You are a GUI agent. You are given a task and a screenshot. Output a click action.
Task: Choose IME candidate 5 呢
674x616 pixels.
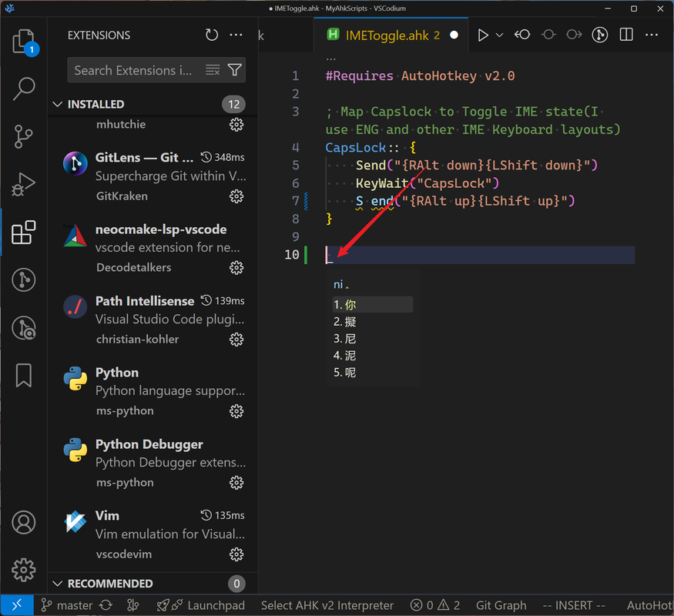(x=372, y=373)
